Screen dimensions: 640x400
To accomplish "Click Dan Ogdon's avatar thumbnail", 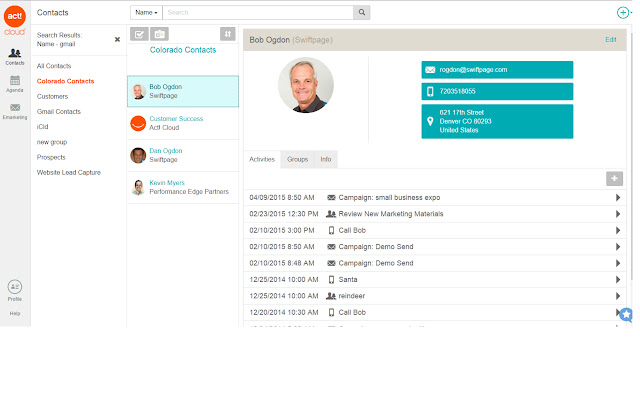I will [x=138, y=155].
